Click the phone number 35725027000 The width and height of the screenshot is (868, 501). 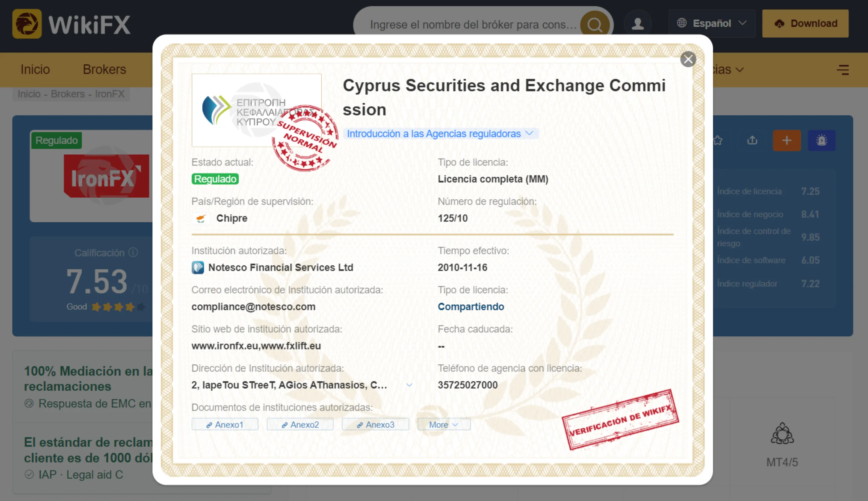click(468, 385)
